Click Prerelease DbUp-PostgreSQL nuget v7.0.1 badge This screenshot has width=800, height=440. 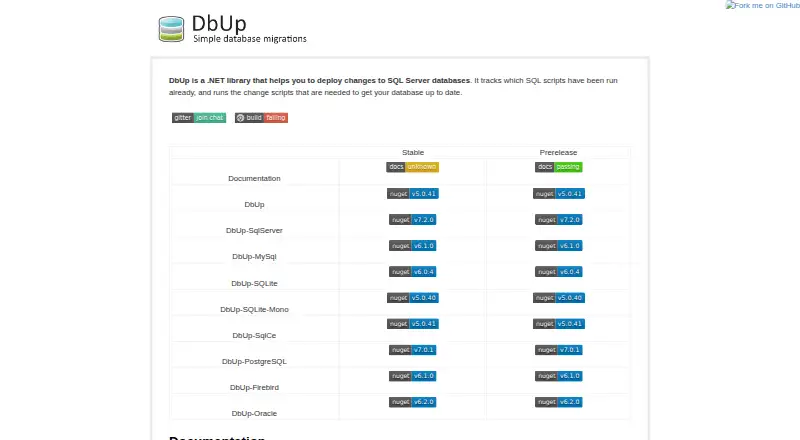[559, 350]
